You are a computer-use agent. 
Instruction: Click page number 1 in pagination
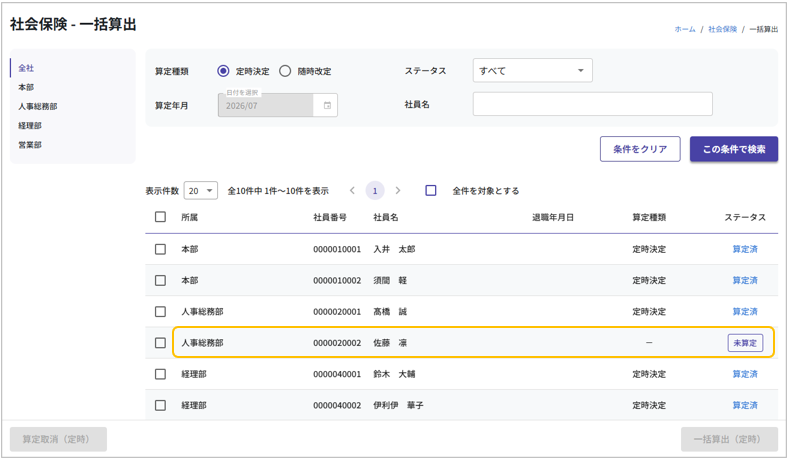[x=375, y=191]
